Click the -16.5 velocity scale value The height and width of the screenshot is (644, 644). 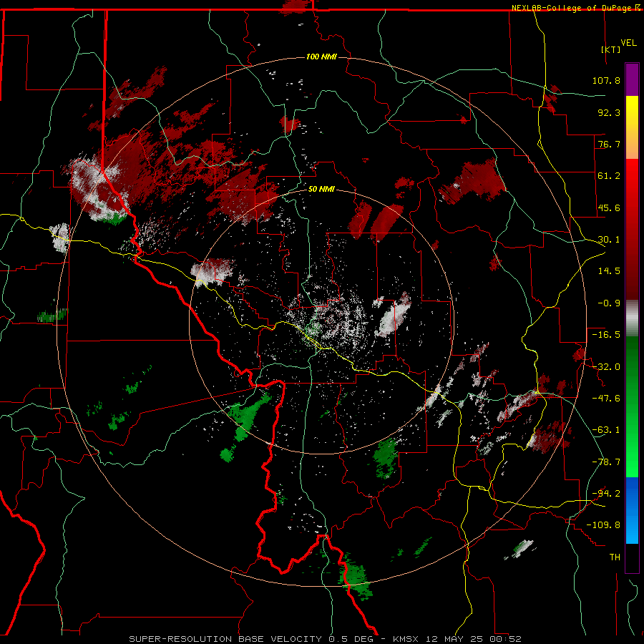[606, 335]
